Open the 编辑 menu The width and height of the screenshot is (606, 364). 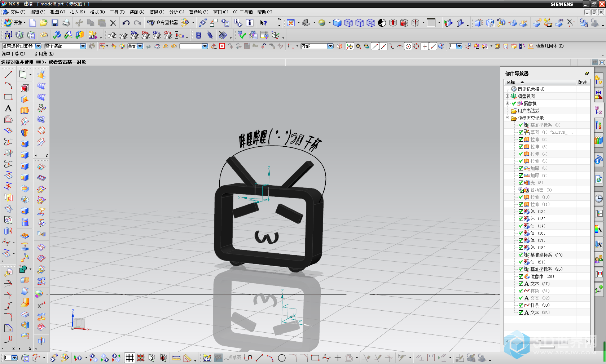(38, 12)
